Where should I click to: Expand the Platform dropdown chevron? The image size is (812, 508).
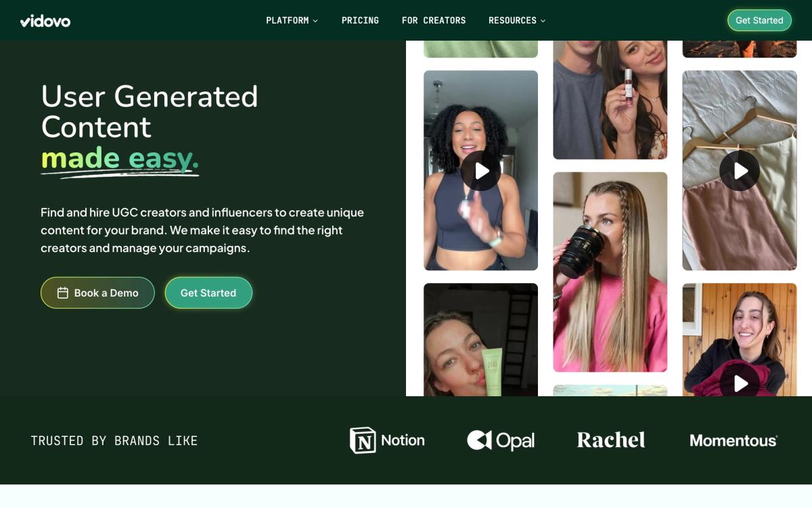[x=315, y=21]
